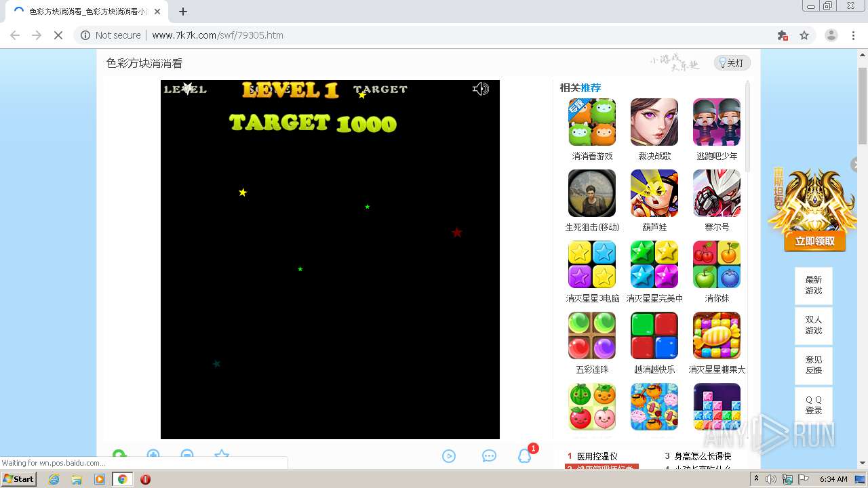Open the 赛尔号 game icon
Screen dimensions: 868x488
coord(717,193)
